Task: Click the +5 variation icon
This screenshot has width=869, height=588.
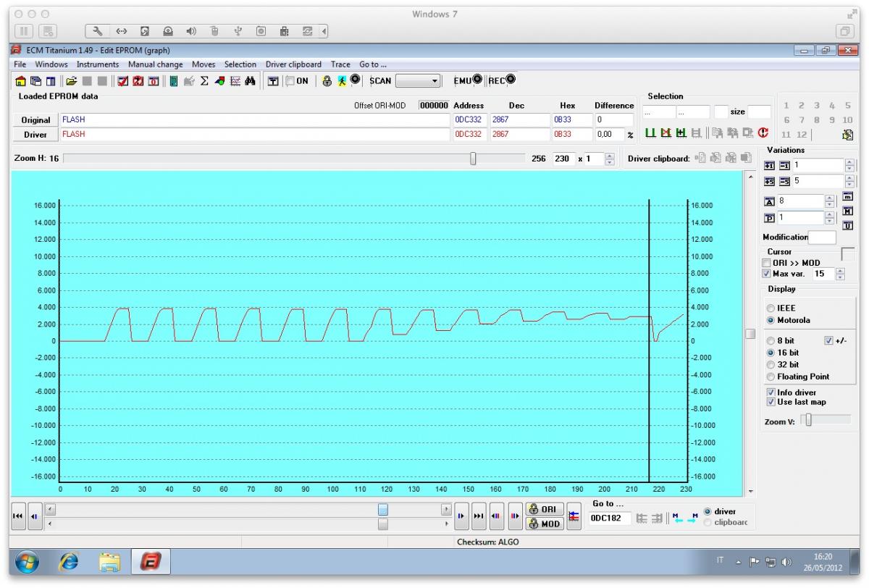Action: point(769,182)
